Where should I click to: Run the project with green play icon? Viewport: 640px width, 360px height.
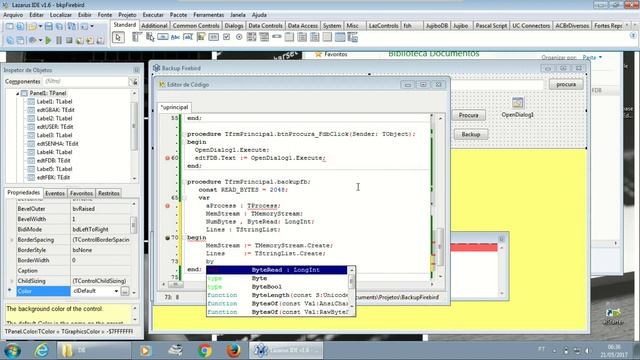48,40
